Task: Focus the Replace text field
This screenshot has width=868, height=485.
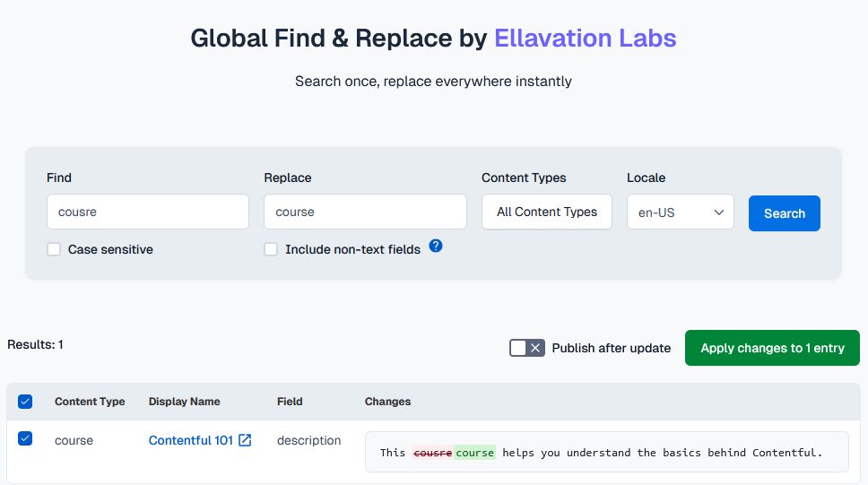Action: [x=365, y=212]
